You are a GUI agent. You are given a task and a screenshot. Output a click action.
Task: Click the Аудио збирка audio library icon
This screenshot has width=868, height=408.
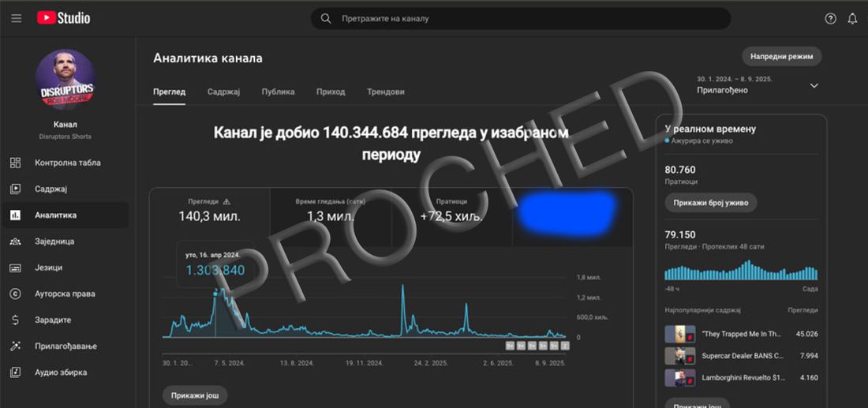tap(16, 372)
